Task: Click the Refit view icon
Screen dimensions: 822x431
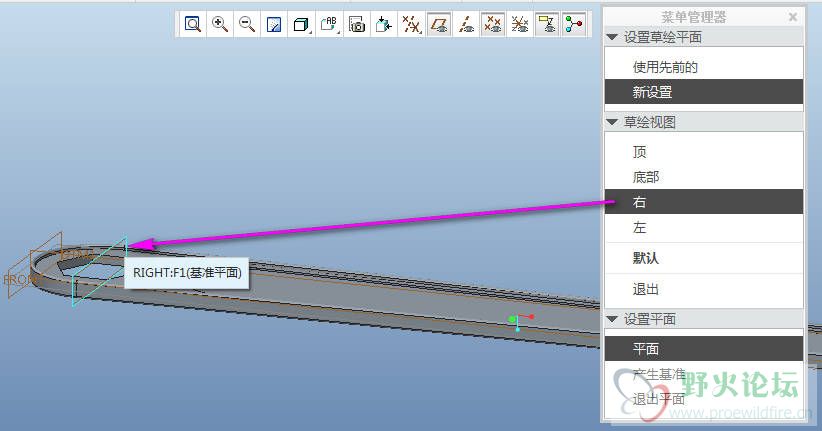Action: point(193,24)
